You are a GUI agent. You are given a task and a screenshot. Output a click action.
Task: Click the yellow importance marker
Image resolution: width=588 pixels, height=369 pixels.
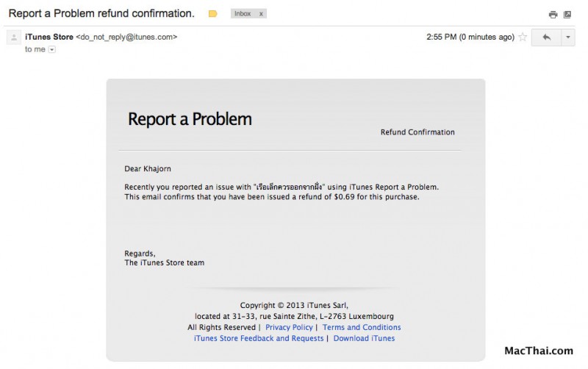213,14
